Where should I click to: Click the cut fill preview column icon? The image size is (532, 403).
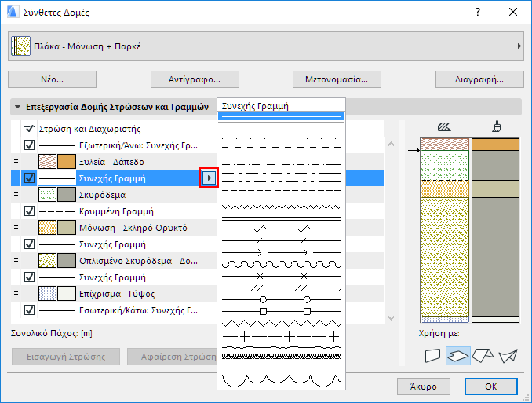[444, 127]
